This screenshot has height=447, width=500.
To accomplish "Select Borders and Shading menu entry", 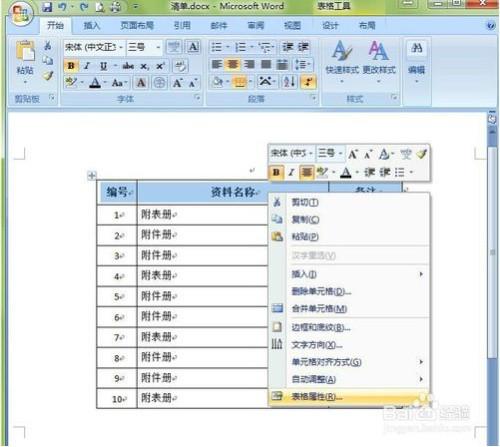I will 349,328.
